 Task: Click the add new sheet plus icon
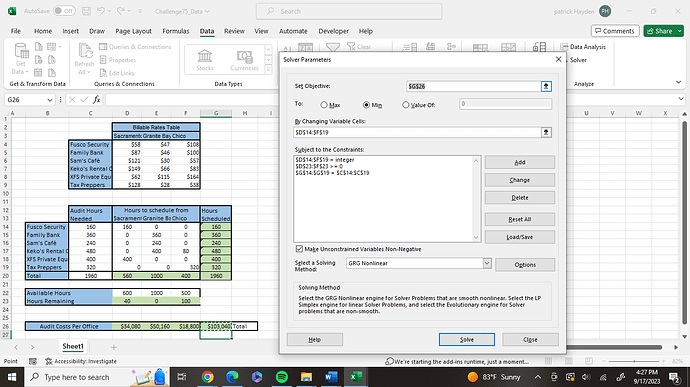(x=114, y=347)
